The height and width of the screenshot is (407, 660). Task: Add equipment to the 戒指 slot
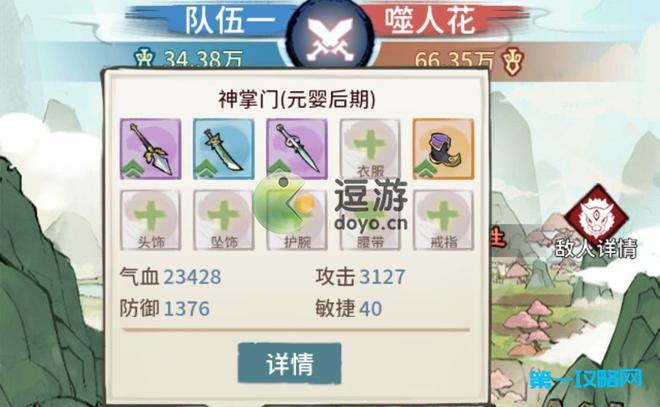pos(443,220)
